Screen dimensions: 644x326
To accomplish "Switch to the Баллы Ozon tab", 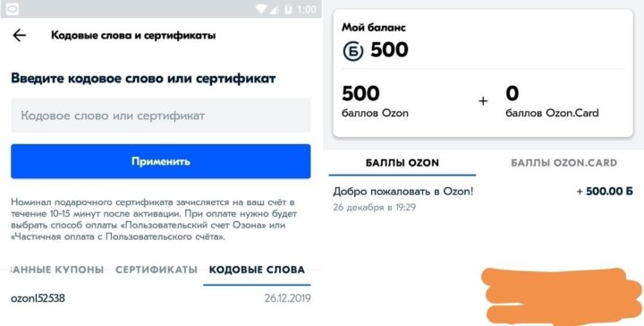I will (x=402, y=163).
